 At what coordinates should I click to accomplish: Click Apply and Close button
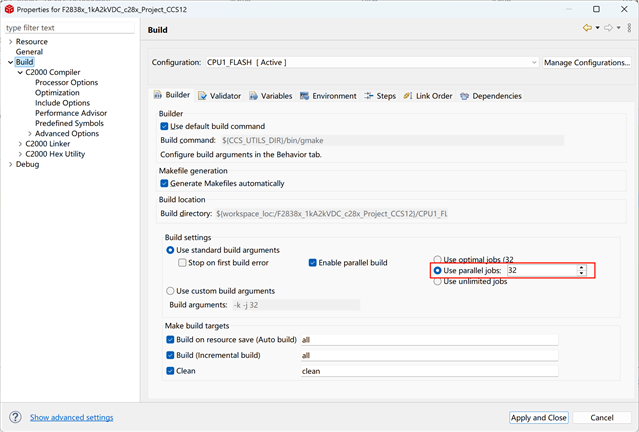538,418
